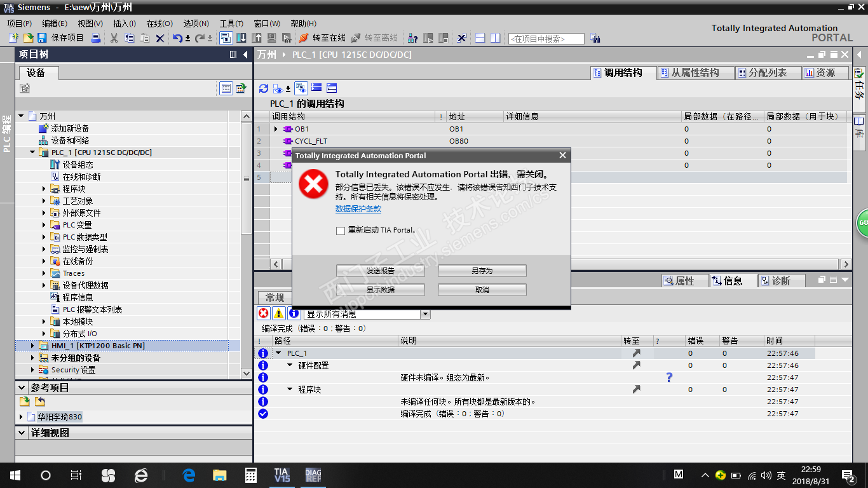The width and height of the screenshot is (868, 488).
Task: Open the message filter 显示所有消息 dropdown
Action: tap(426, 314)
